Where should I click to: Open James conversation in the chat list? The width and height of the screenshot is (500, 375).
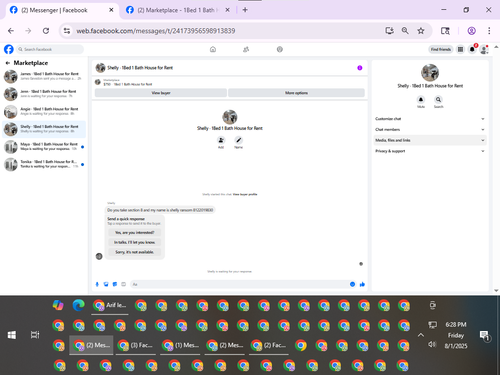tap(44, 76)
